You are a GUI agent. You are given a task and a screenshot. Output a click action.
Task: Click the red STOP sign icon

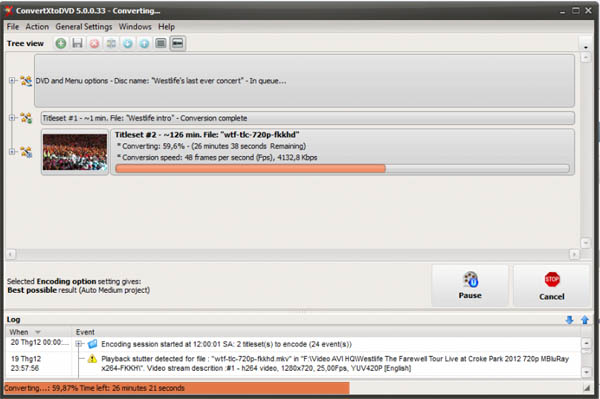click(x=552, y=279)
